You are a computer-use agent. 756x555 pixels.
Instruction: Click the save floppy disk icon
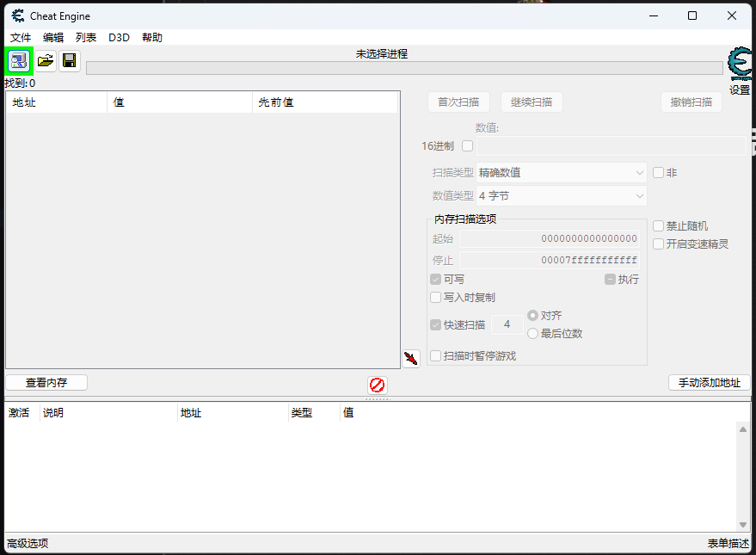click(x=70, y=60)
